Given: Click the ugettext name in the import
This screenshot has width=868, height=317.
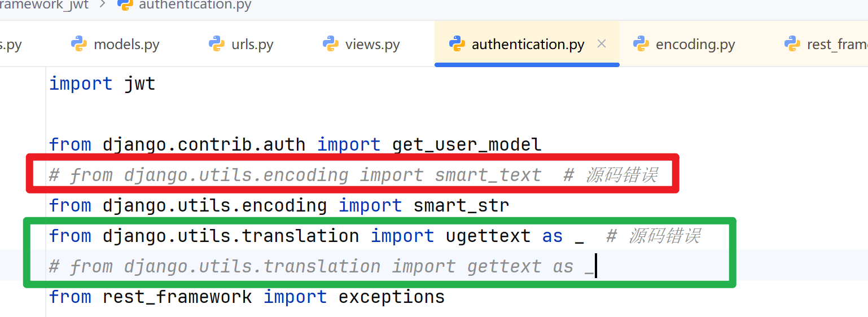Looking at the screenshot, I should coord(488,236).
